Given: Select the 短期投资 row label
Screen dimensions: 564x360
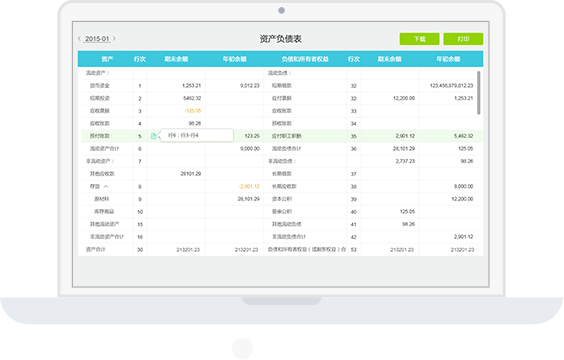Looking at the screenshot, I should click(x=100, y=98).
